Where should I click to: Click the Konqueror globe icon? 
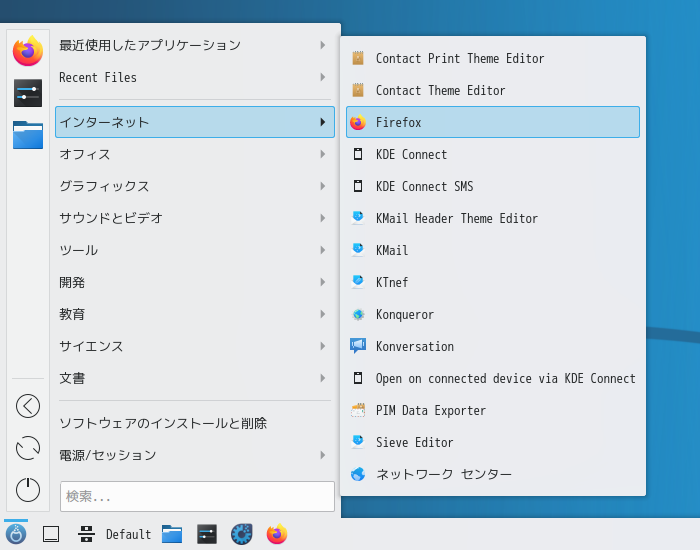click(358, 314)
